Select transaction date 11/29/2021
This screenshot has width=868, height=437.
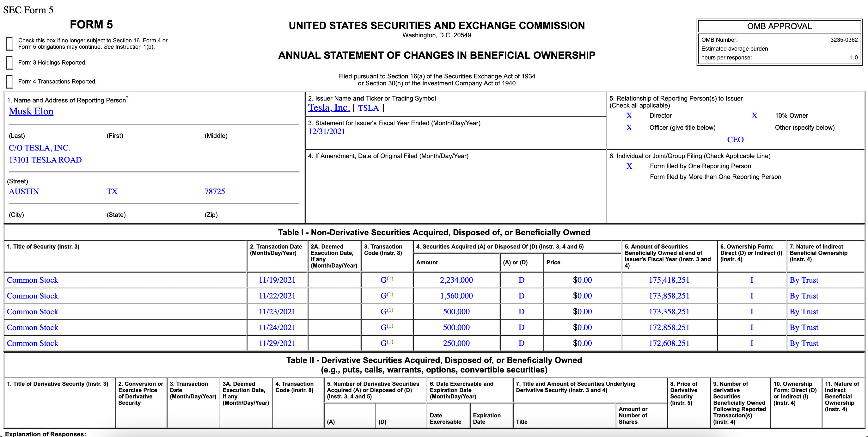click(x=277, y=344)
